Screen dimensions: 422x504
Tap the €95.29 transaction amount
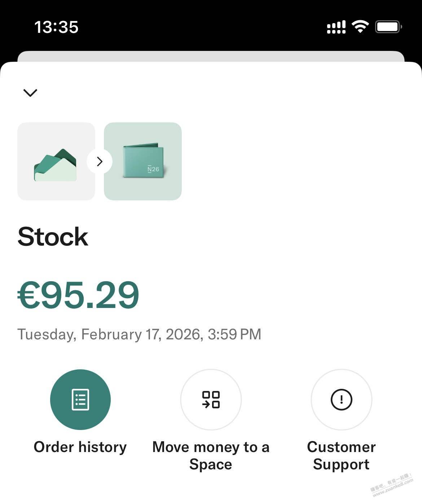78,295
